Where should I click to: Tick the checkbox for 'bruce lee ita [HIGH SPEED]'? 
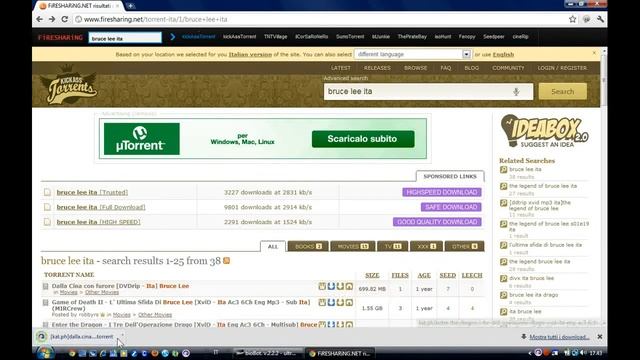tap(47, 222)
